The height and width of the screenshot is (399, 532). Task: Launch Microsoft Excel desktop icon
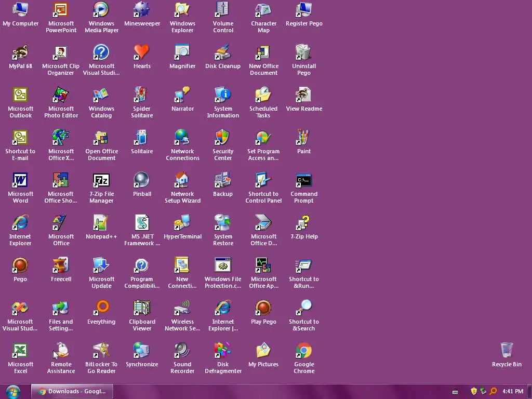pyautogui.click(x=20, y=351)
